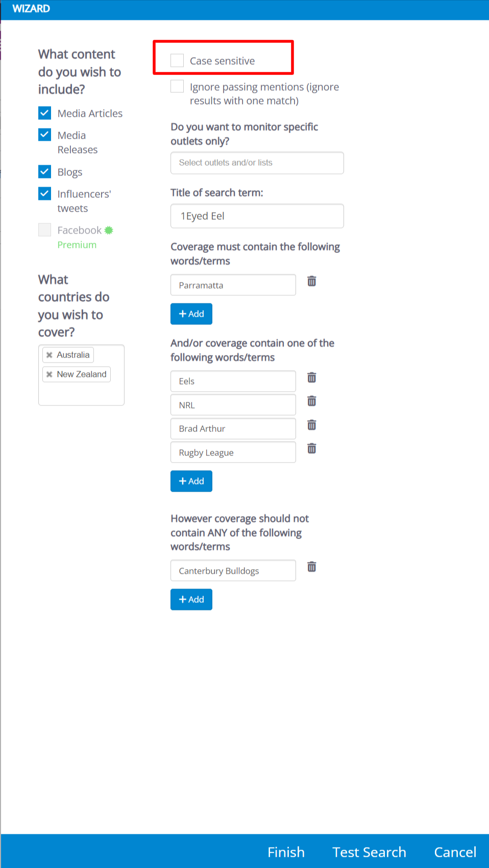The width and height of the screenshot is (489, 868).
Task: Open the Select outlets and/or lists dropdown
Action: pyautogui.click(x=257, y=163)
